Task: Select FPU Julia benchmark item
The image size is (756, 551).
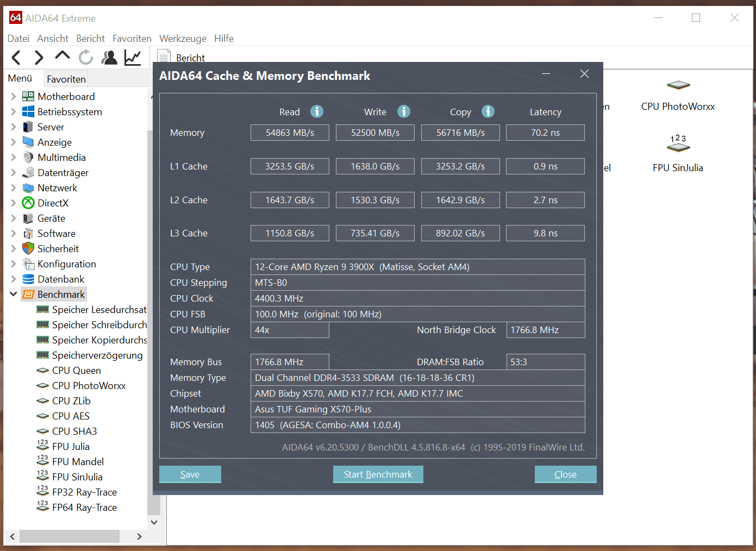Action: pyautogui.click(x=63, y=446)
